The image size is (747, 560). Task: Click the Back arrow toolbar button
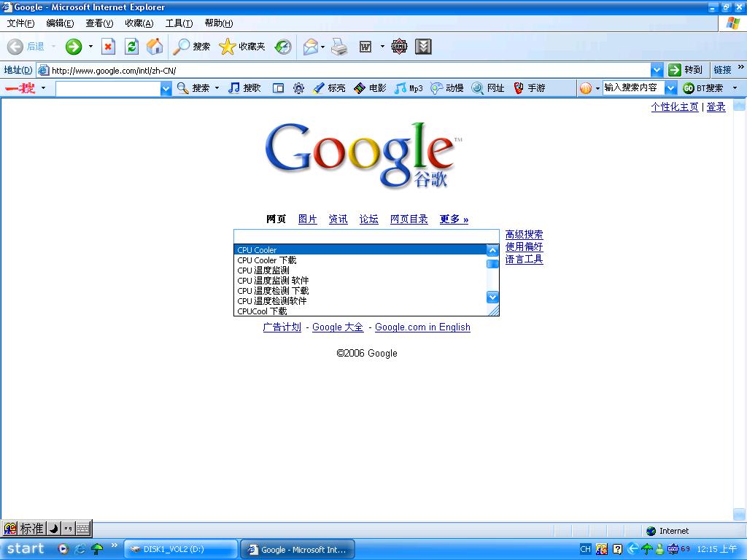pyautogui.click(x=26, y=46)
